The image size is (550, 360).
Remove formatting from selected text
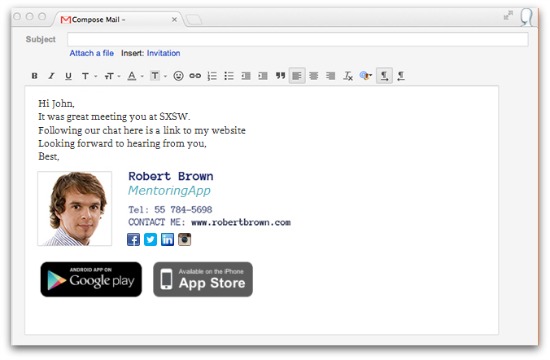click(x=348, y=76)
